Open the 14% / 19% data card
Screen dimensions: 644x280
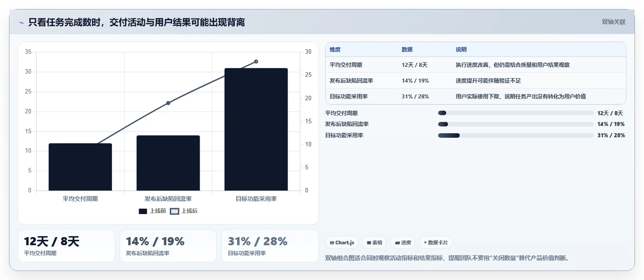coord(168,246)
